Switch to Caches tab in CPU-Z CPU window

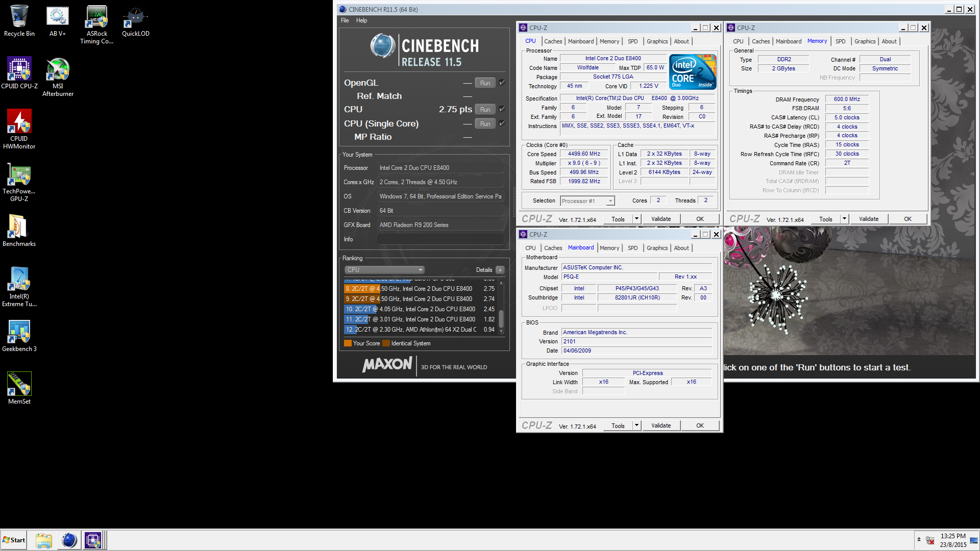[x=553, y=41]
